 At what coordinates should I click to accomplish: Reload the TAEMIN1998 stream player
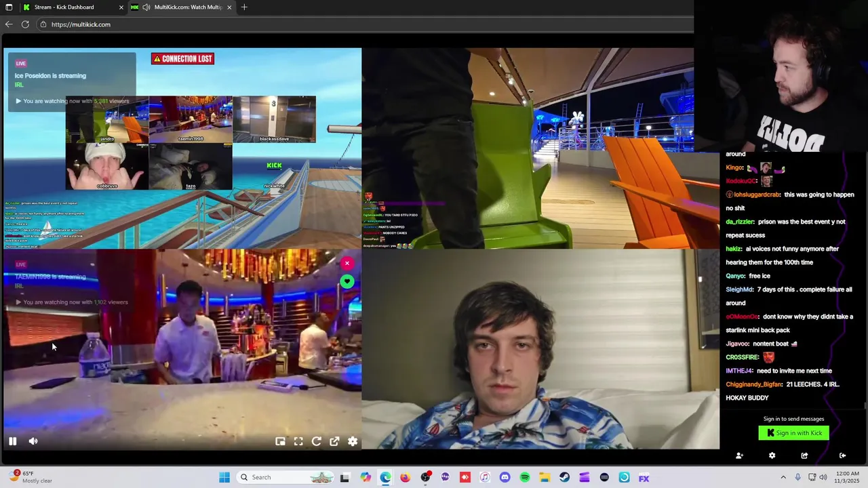click(316, 441)
